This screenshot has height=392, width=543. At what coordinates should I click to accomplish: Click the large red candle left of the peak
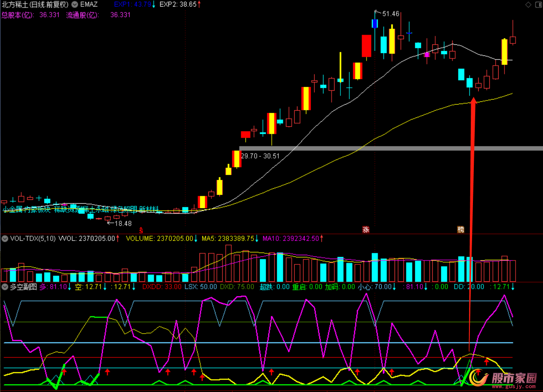366,46
